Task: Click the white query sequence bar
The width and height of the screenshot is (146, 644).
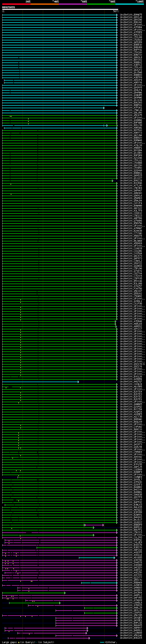Action: click(60, 9)
